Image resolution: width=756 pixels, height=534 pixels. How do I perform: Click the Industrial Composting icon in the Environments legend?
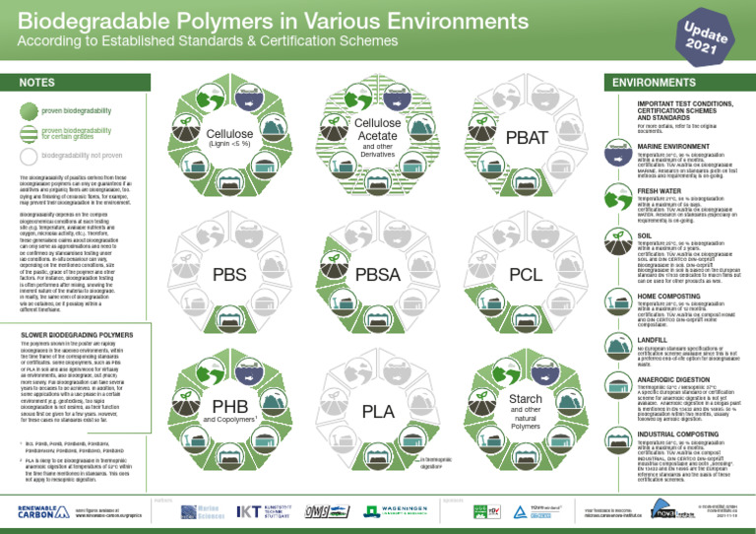[x=618, y=440]
